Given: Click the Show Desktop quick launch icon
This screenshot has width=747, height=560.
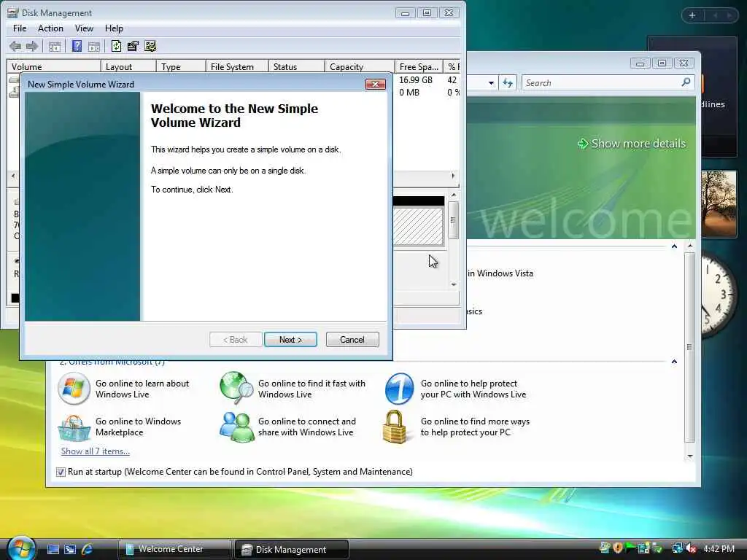Looking at the screenshot, I should point(53,550).
